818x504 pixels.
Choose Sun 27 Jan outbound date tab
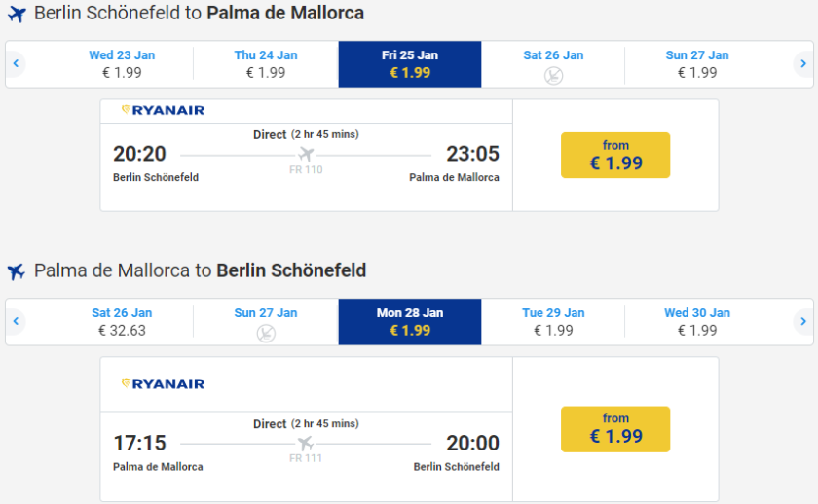click(x=697, y=64)
